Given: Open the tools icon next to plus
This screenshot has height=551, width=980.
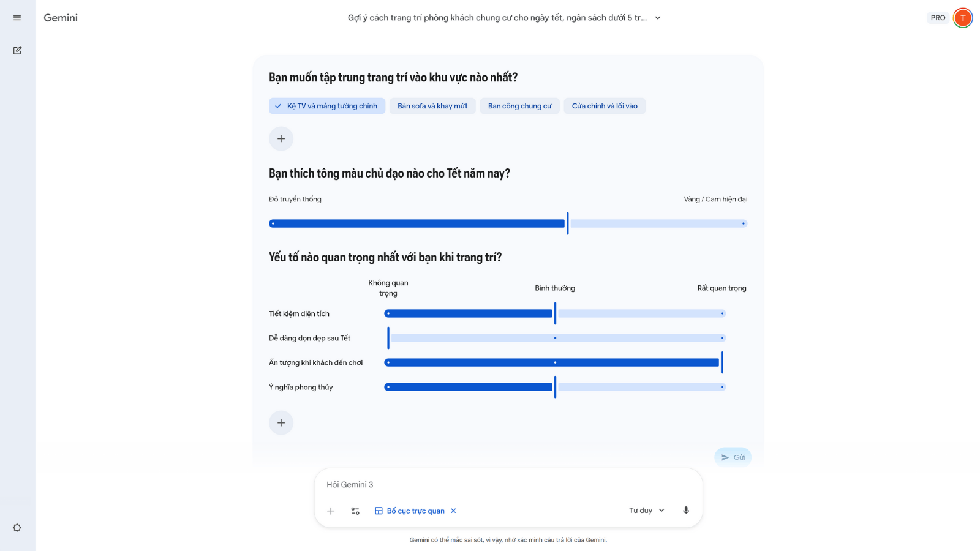Looking at the screenshot, I should (x=355, y=510).
